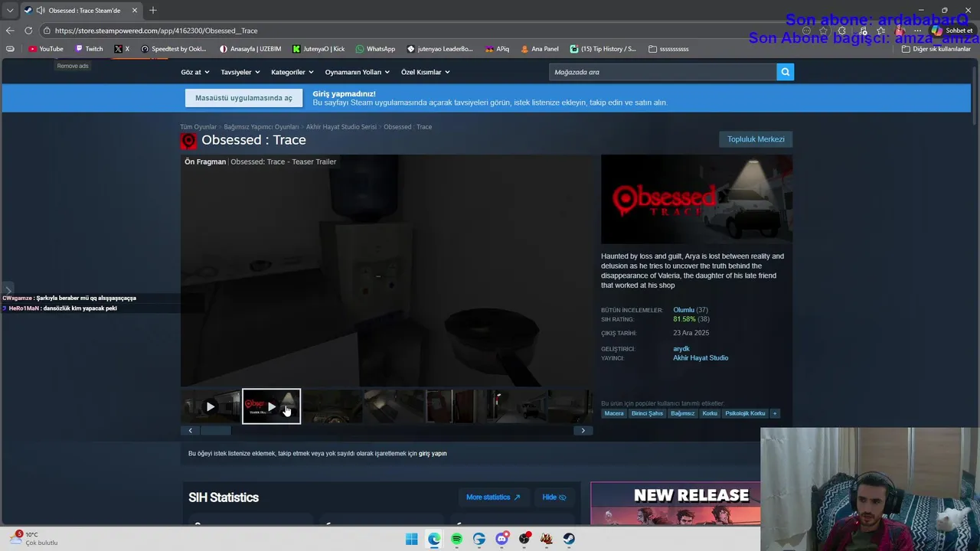This screenshot has height=551, width=980.
Task: Open the browser tab list chevron
Action: click(10, 11)
